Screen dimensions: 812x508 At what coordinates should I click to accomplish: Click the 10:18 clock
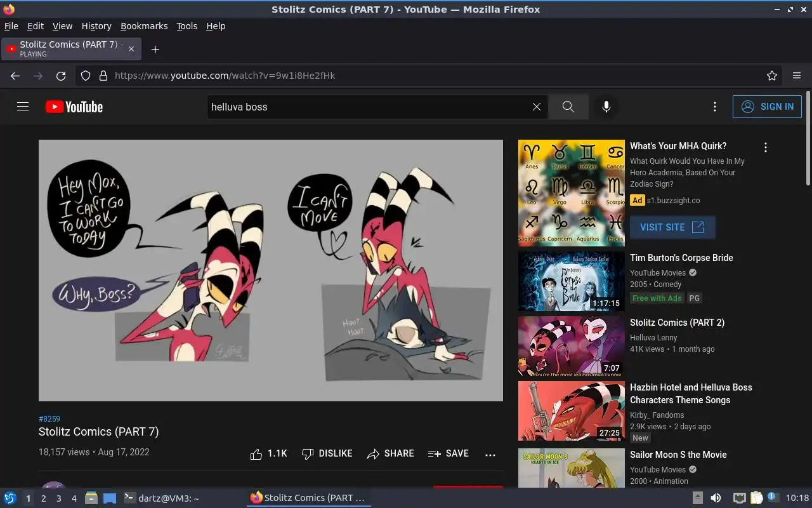797,498
